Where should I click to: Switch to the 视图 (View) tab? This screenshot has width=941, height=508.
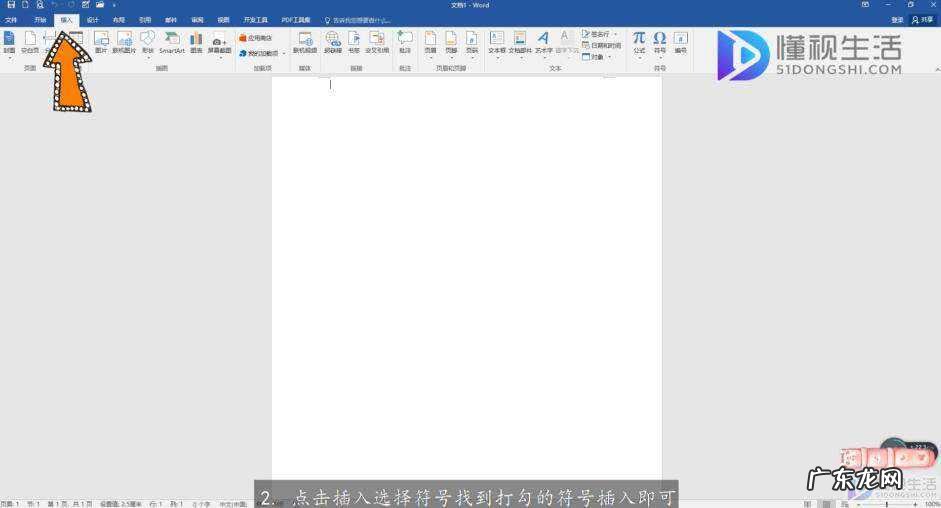[x=223, y=20]
